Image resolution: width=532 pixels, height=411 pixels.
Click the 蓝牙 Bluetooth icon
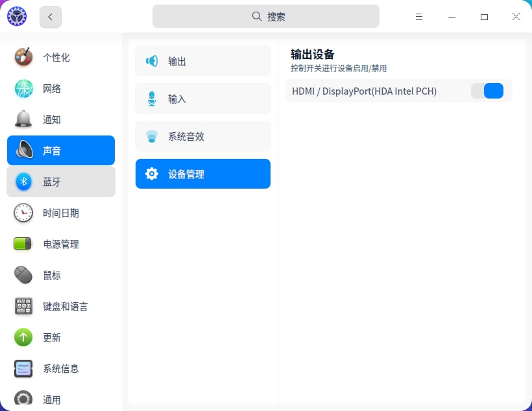click(23, 182)
